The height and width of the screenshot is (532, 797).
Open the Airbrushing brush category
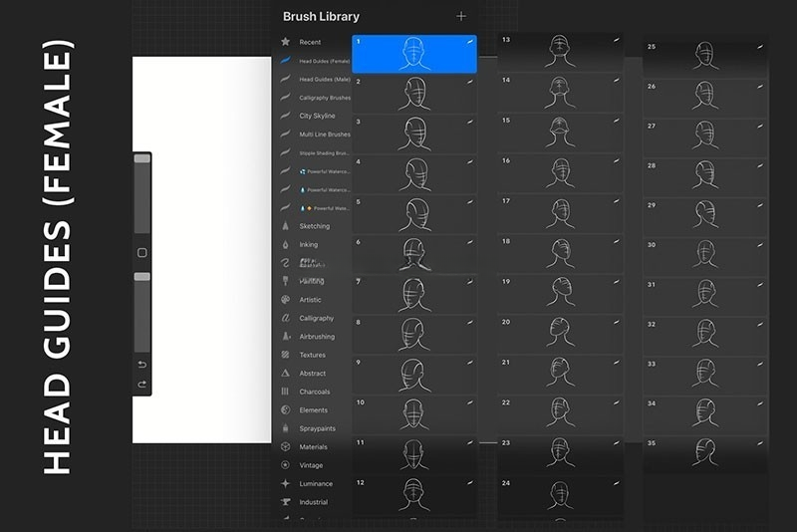317,337
